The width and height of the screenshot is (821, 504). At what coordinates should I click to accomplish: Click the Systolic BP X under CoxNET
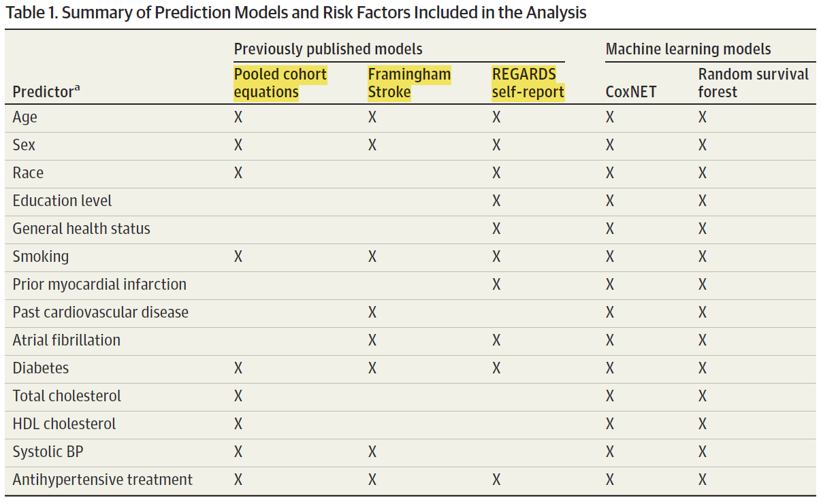tap(610, 452)
